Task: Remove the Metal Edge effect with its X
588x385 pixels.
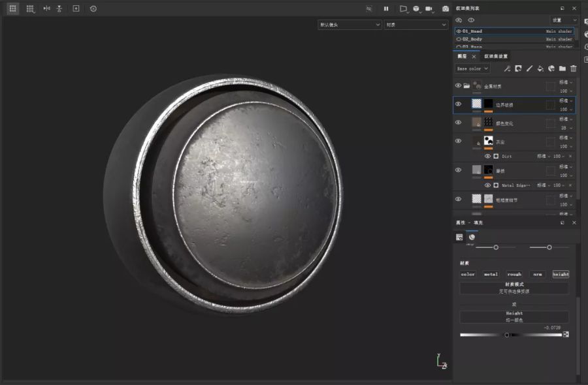Action: (570, 185)
